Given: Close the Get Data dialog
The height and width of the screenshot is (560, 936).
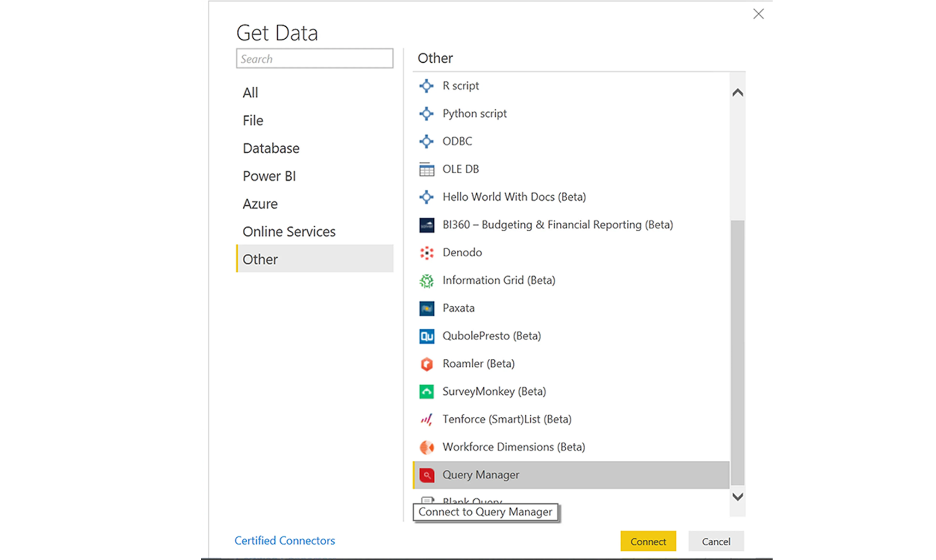Looking at the screenshot, I should (x=758, y=14).
